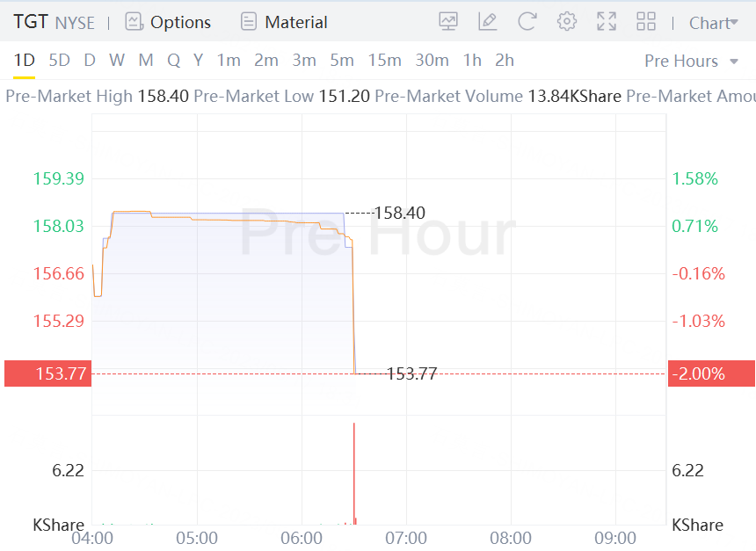Click the red volume bar
The height and width of the screenshot is (551, 756).
point(354,473)
